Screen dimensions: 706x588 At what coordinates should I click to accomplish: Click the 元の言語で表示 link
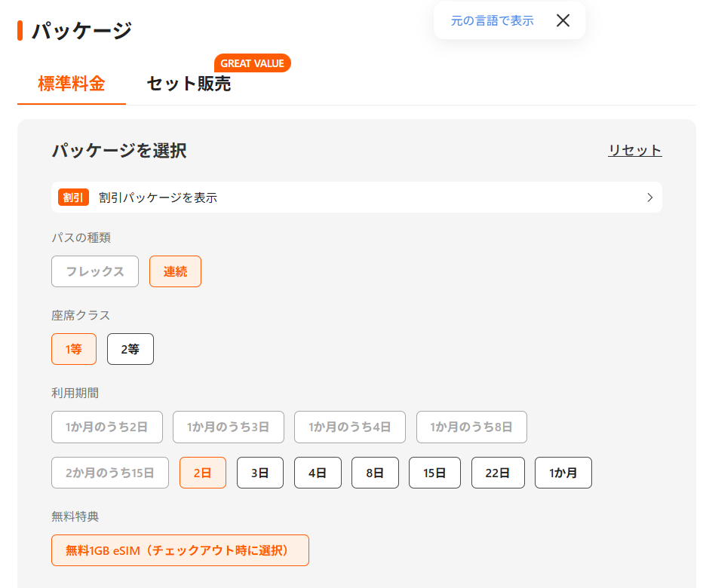492,20
